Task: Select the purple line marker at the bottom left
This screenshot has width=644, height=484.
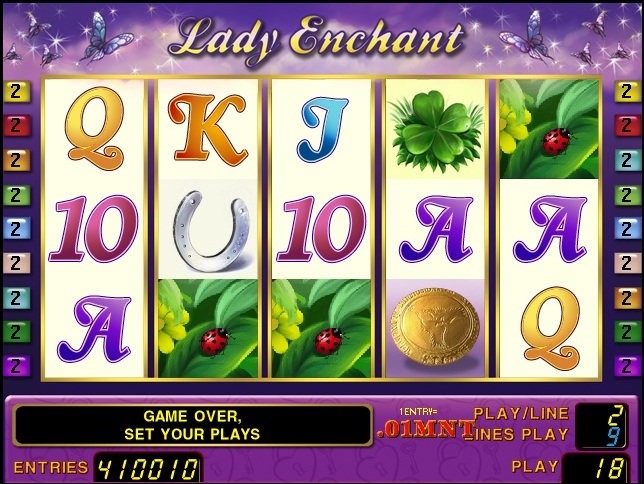Action: 17,366
